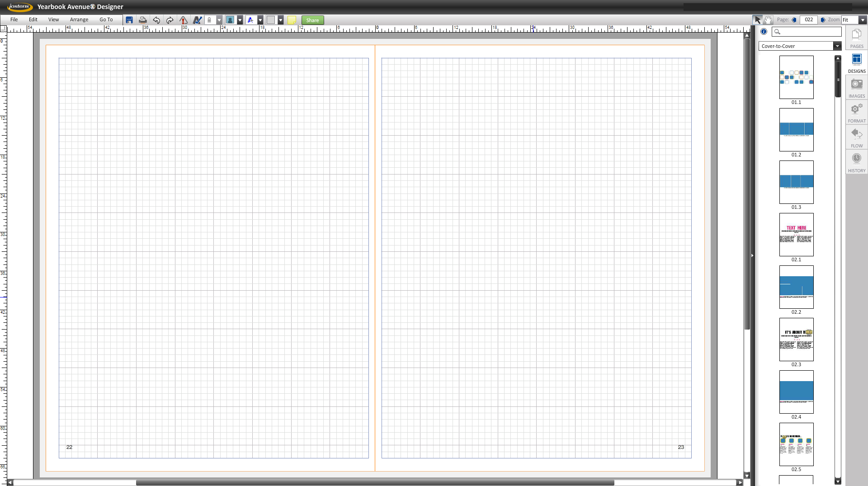Go to previous page arrow
This screenshot has width=868, height=486.
[x=794, y=20]
